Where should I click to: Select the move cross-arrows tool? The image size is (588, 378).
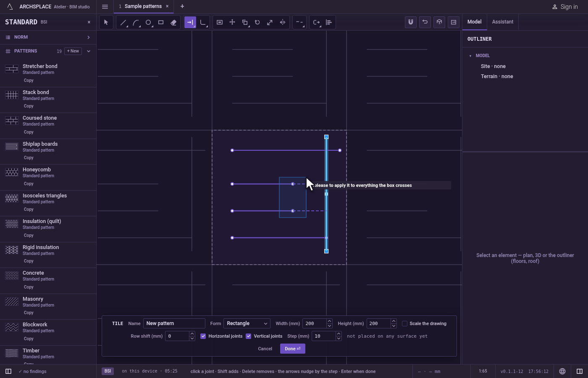[232, 22]
